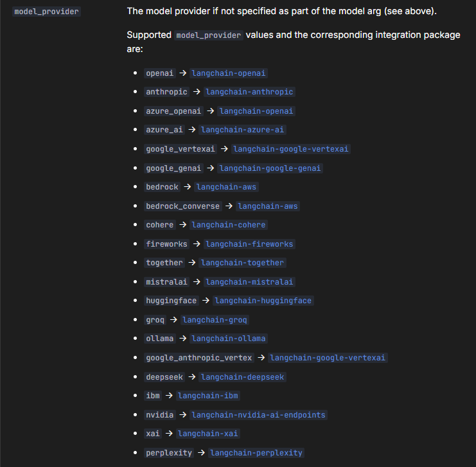Viewport: 476px width, 467px height.
Task: Click the bedrock_converse provider code label
Action: (182, 206)
